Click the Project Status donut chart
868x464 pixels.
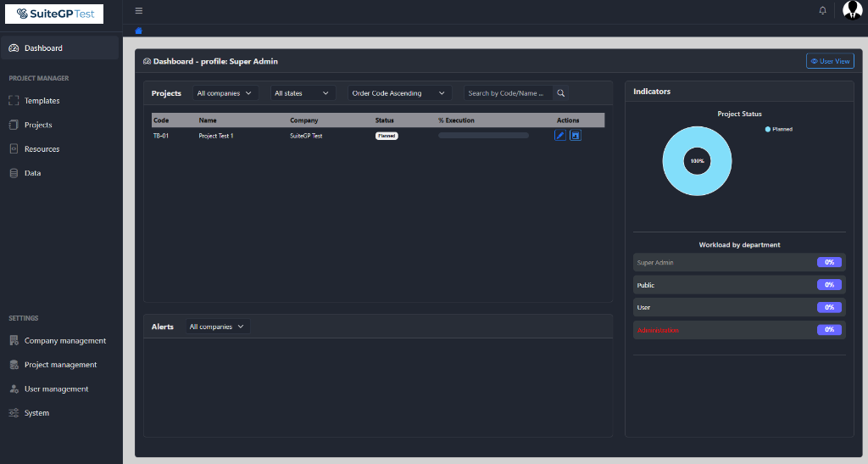(697, 161)
